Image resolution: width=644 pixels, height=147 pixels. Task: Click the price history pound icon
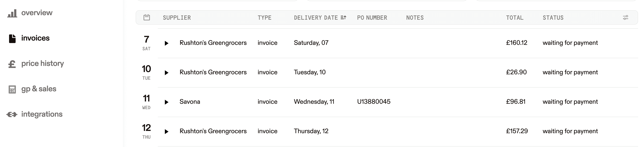tap(12, 64)
